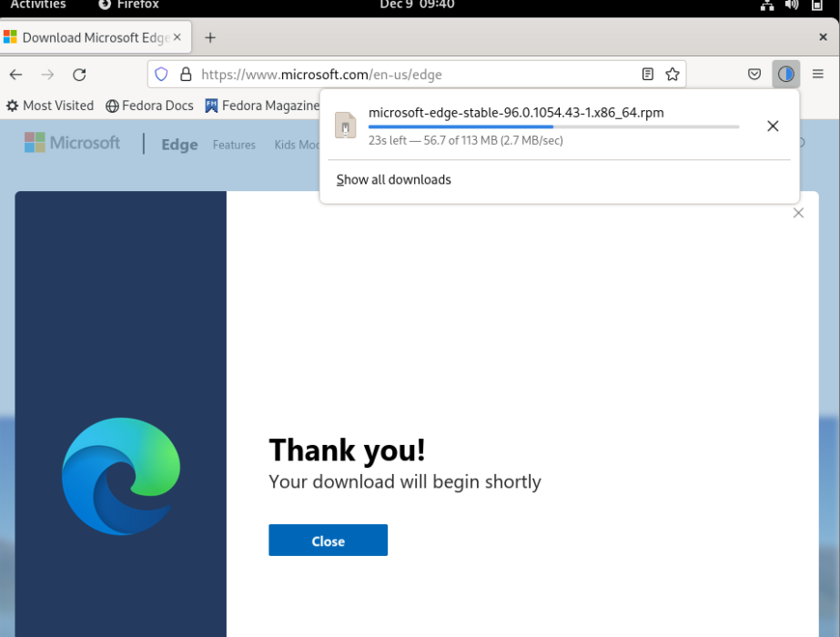The image size is (840, 637).
Task: Click the Microsoft logo on the page
Action: tap(72, 142)
